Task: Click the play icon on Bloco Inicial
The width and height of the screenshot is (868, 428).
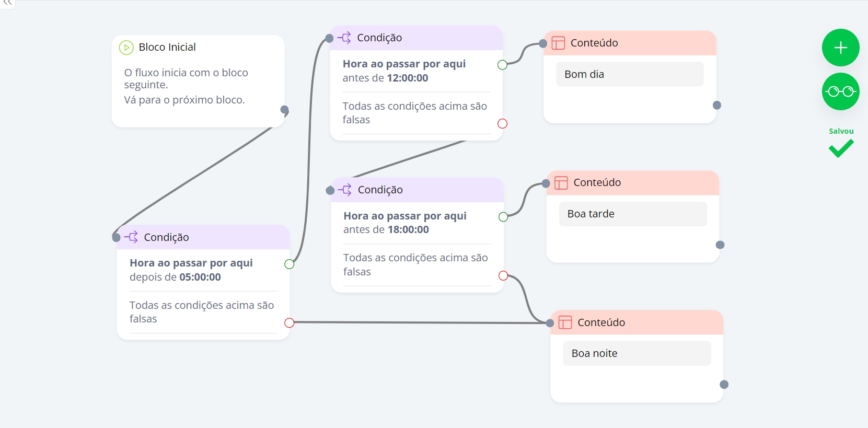Action: pyautogui.click(x=126, y=48)
